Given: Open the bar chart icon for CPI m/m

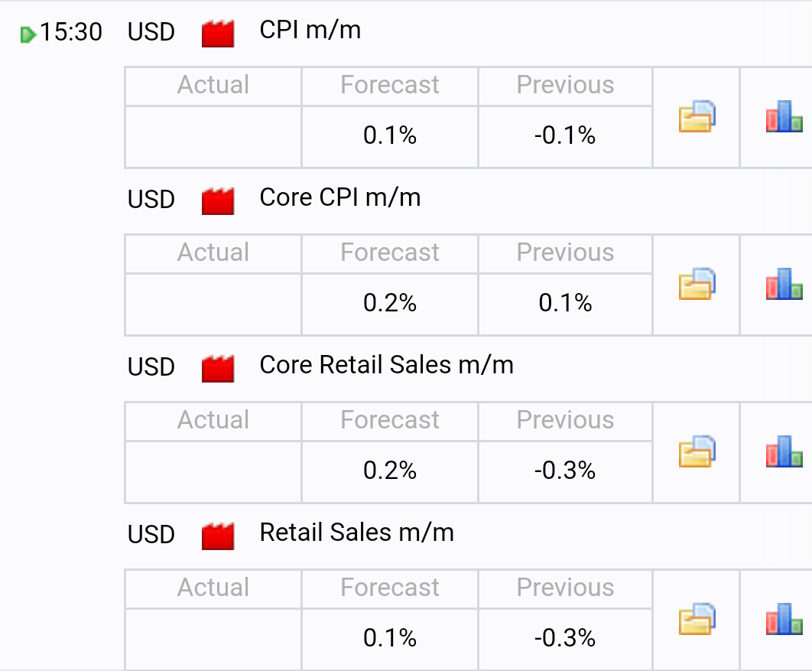Looking at the screenshot, I should [x=784, y=116].
